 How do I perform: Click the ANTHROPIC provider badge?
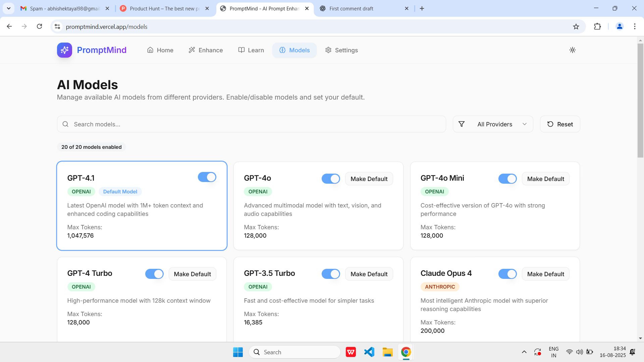tap(440, 287)
